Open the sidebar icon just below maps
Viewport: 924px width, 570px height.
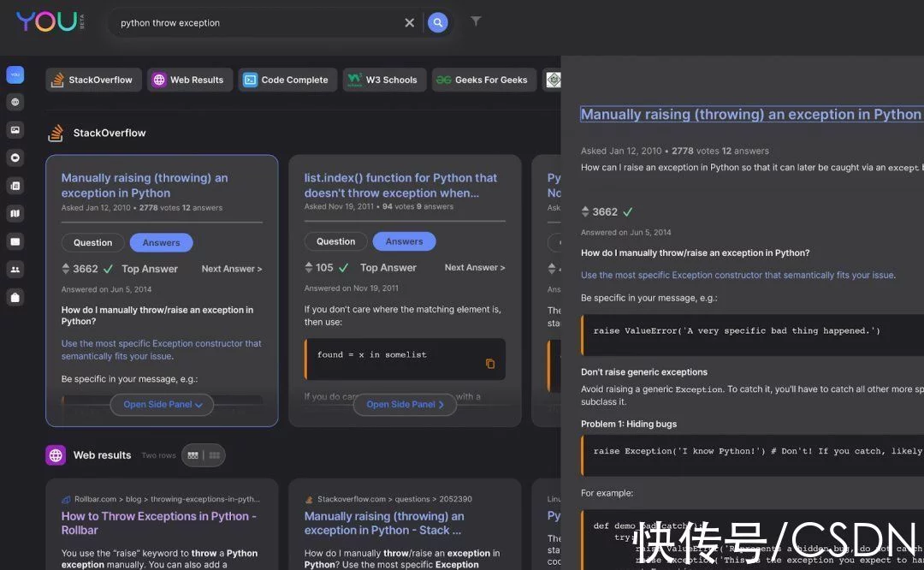click(x=15, y=241)
